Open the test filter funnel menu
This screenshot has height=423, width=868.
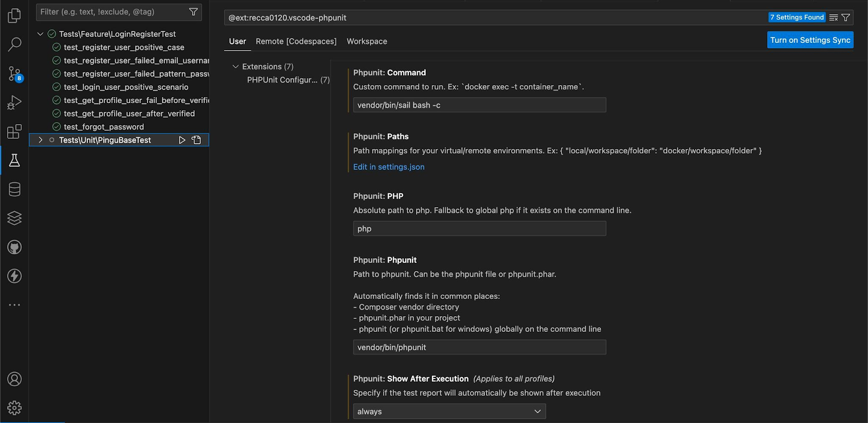point(193,12)
